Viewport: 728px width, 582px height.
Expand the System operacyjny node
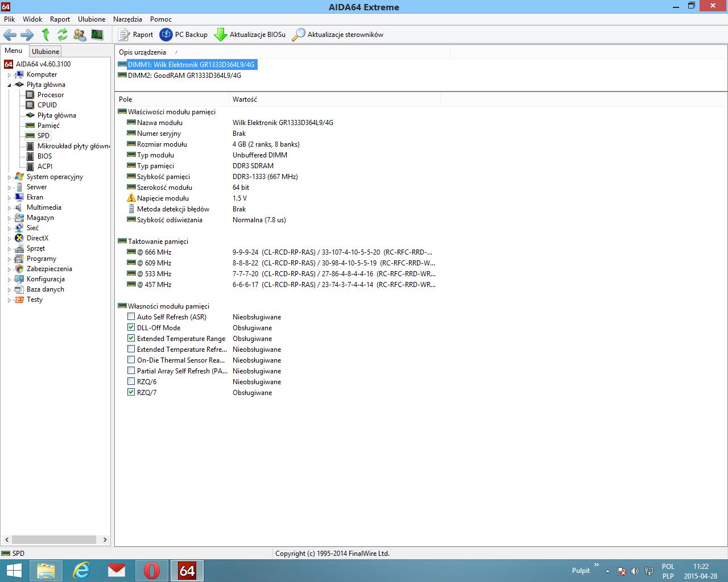click(x=9, y=177)
